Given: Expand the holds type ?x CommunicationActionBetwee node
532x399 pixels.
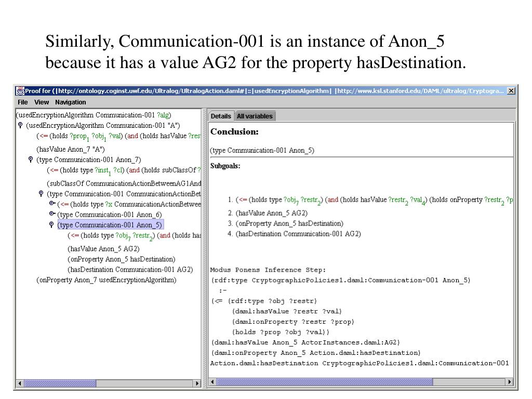Looking at the screenshot, I should 52,204.
